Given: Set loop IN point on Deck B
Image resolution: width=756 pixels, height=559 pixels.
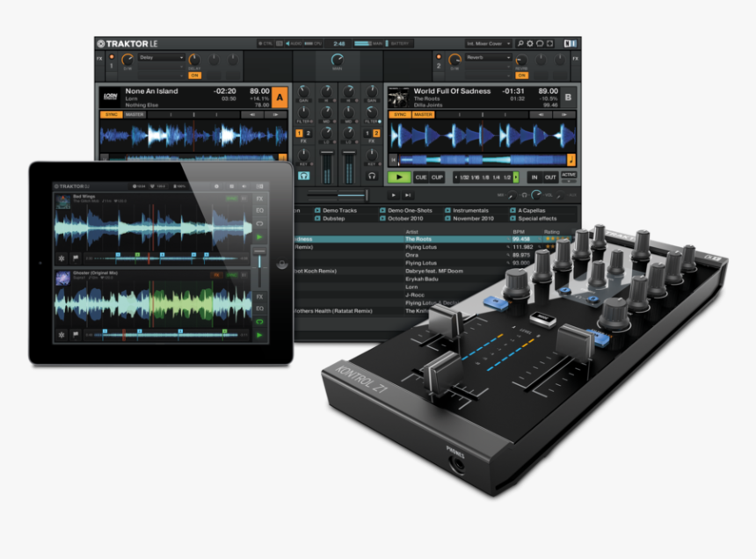Looking at the screenshot, I should point(534,178).
